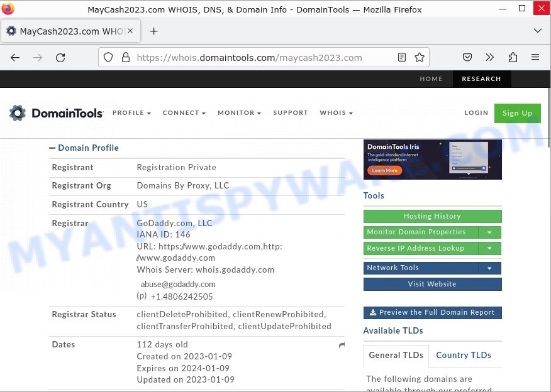Open a new tab with plus button
Screen dimensions: 551x392
tap(153, 31)
